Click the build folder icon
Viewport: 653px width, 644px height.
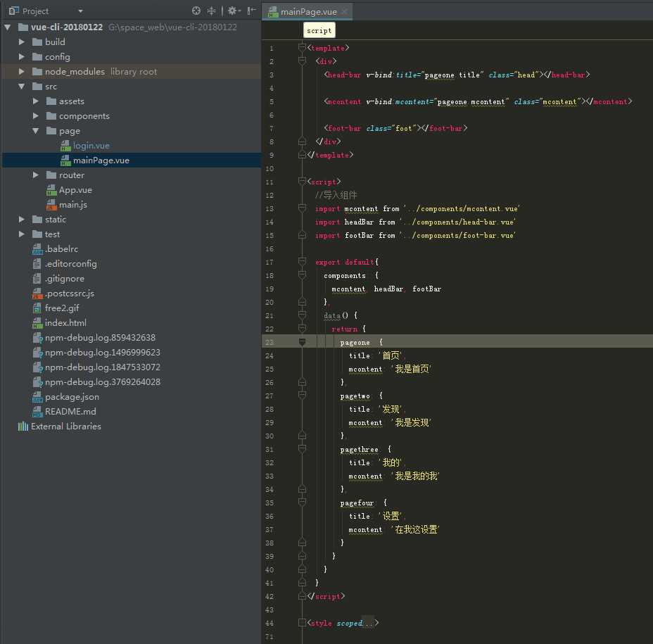pyautogui.click(x=37, y=42)
